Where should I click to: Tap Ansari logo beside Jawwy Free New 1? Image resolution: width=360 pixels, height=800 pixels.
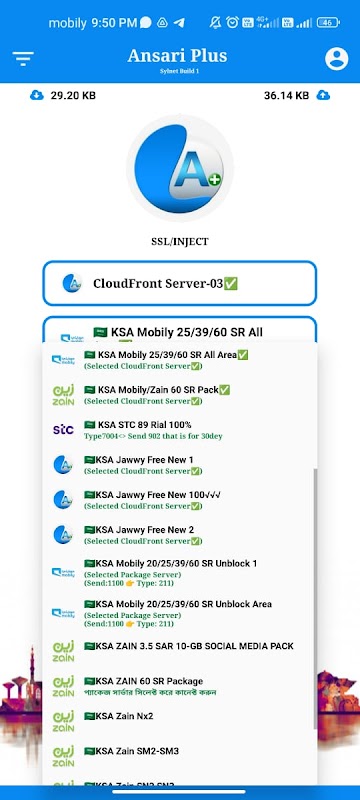[x=63, y=465]
